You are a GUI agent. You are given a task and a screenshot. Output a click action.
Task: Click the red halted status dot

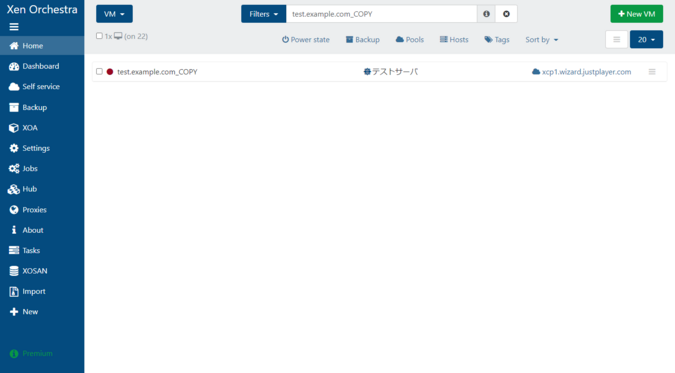[110, 72]
